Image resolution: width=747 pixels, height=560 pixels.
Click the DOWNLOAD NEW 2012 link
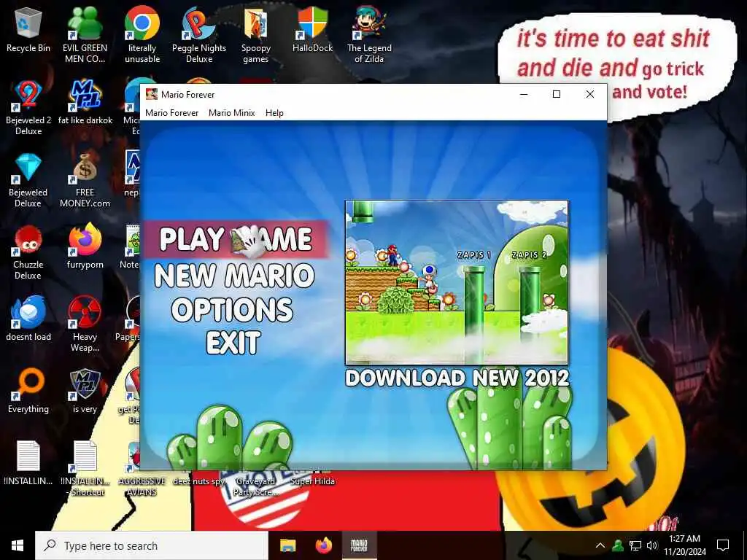coord(457,378)
